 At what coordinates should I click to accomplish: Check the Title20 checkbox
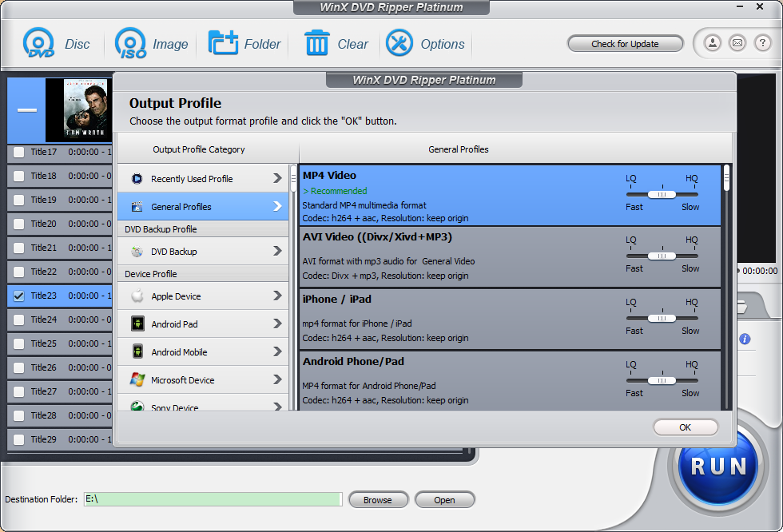pos(19,224)
